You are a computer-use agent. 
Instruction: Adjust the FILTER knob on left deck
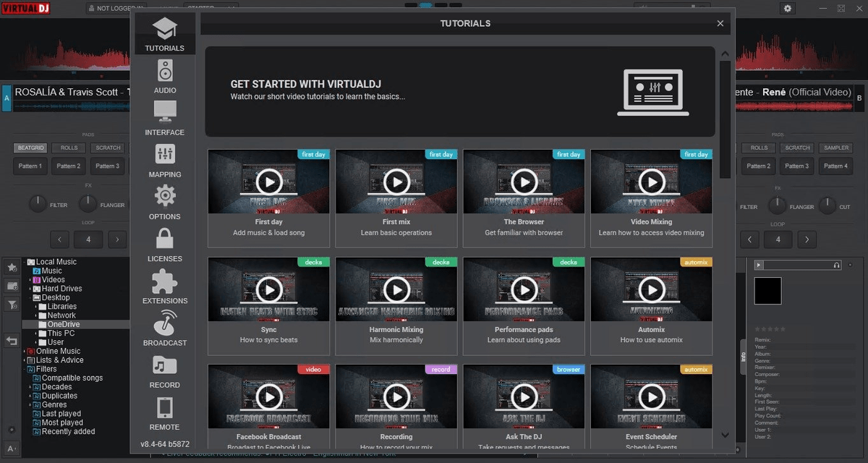(x=37, y=204)
